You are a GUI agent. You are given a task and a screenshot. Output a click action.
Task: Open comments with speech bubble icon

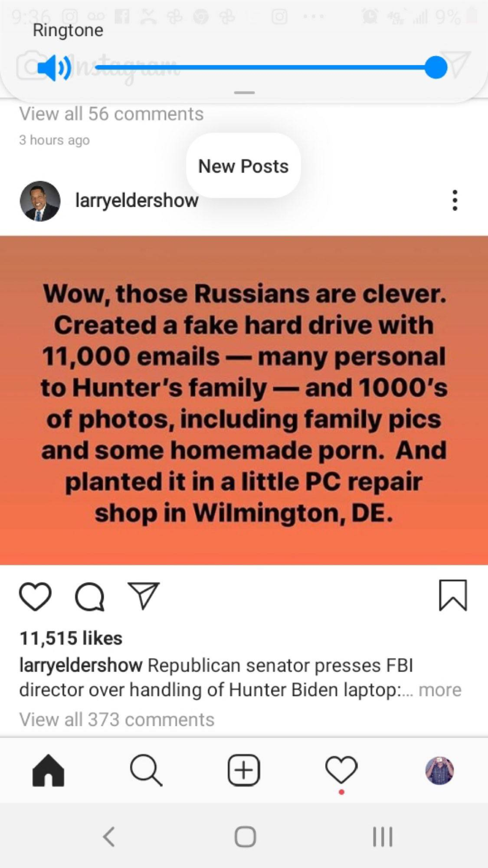pos(89,596)
